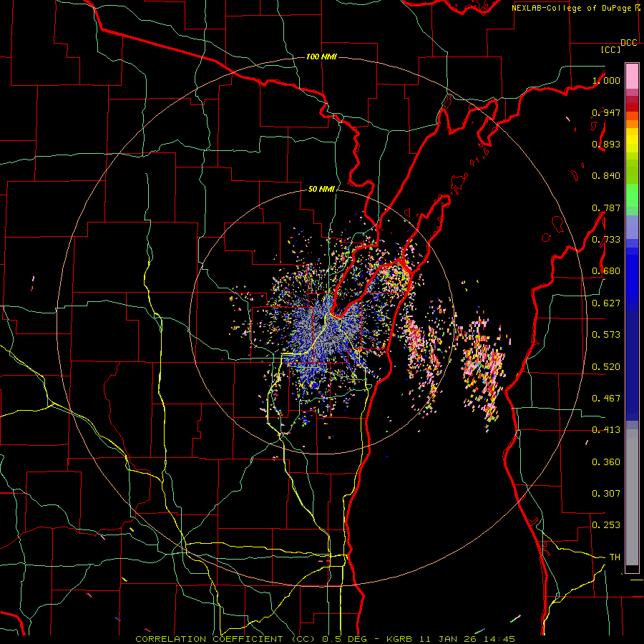644x644 pixels.
Task: Click the 0.467 scale value
Action: (606, 399)
